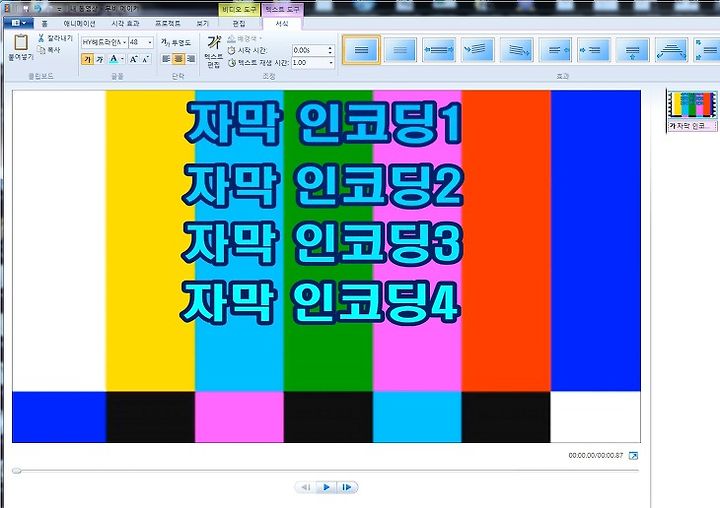Click the 텍스트 도구 contextual tab header
Screen dimensions: 720x508
coord(282,9)
